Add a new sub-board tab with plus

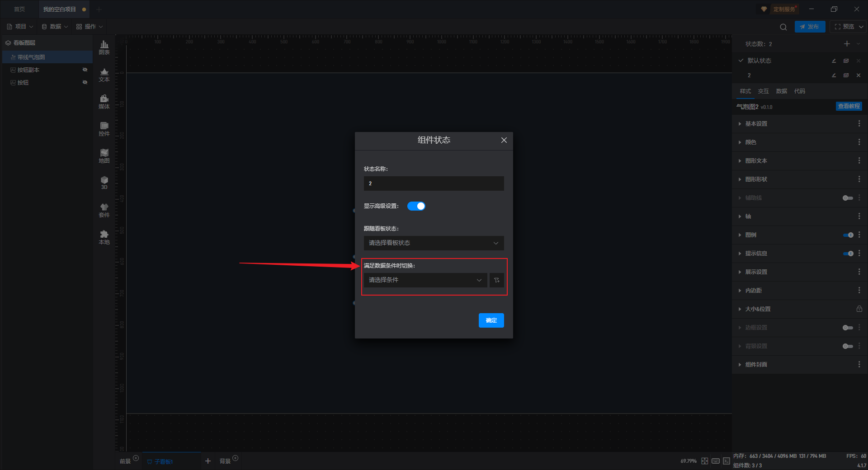[208, 461]
